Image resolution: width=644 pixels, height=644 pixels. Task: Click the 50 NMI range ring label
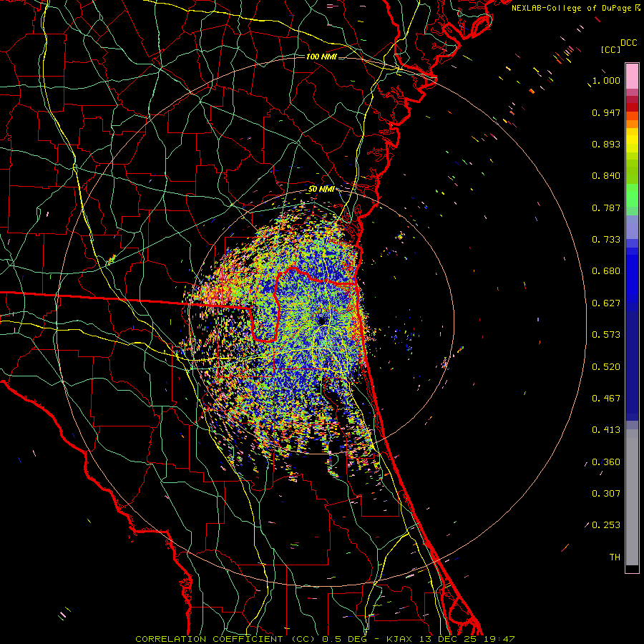321,189
